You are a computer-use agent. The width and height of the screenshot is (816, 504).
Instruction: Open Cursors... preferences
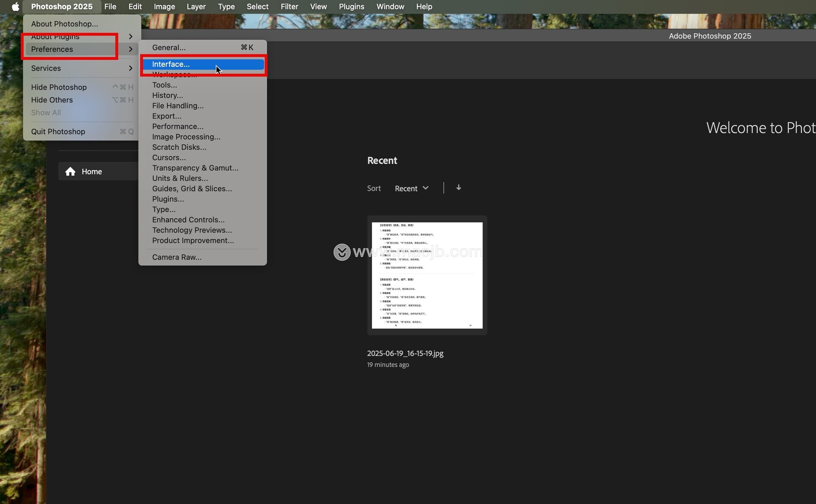click(x=203, y=158)
